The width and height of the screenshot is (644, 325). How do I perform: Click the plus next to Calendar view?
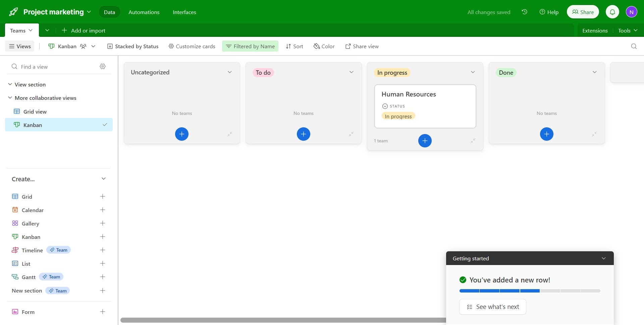[103, 210]
